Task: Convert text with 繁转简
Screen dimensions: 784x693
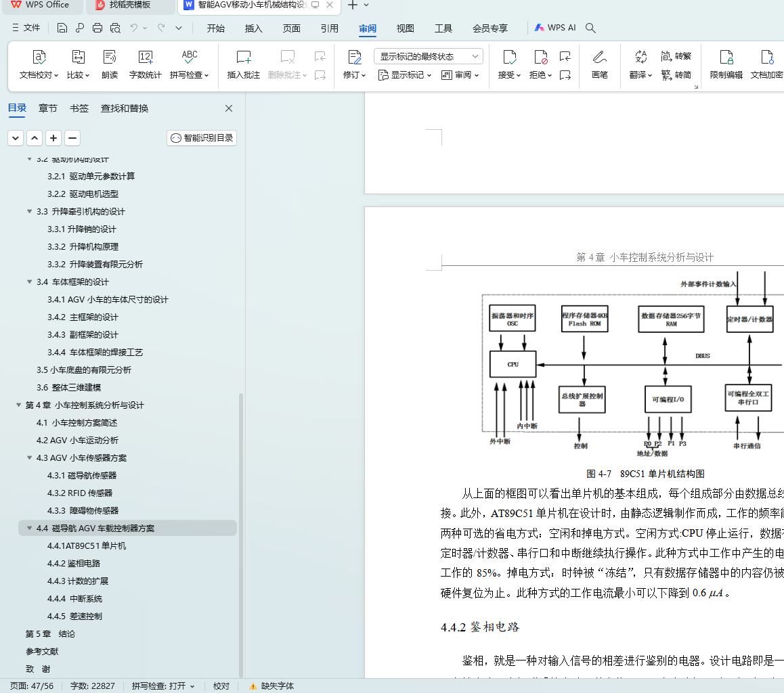Action: tap(676, 75)
